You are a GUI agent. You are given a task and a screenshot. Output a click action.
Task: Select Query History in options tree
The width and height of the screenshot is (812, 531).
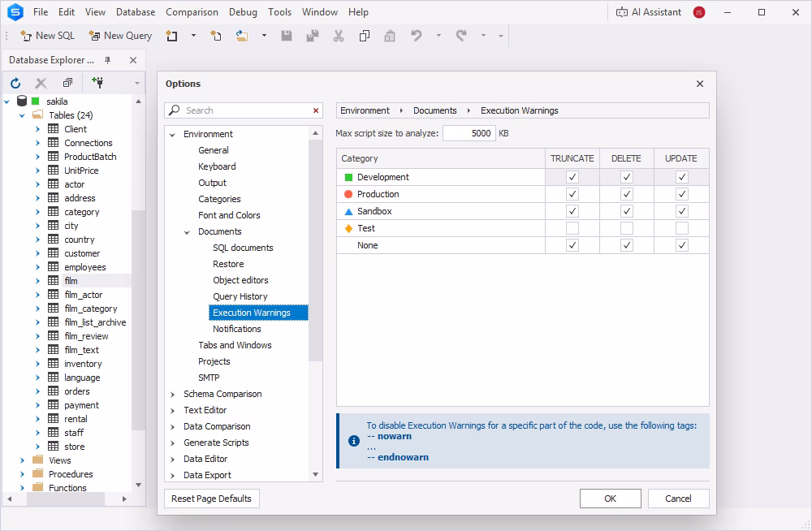240,296
